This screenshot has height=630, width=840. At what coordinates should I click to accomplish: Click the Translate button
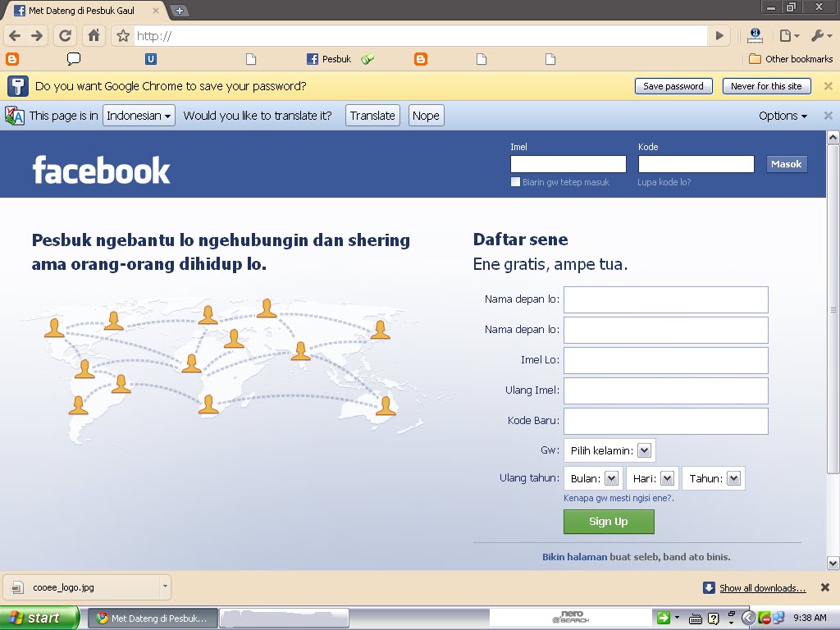[x=372, y=116]
